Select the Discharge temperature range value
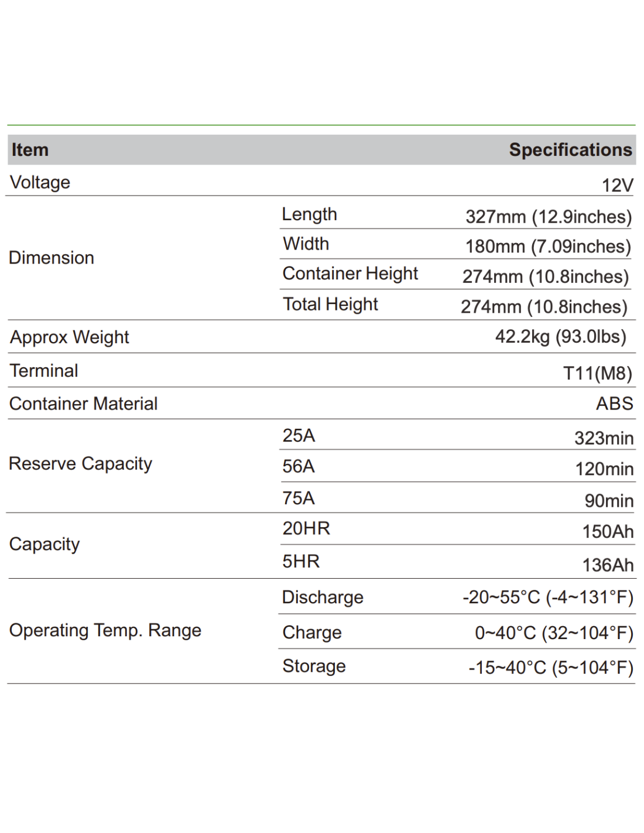This screenshot has width=644, height=833. [x=547, y=598]
